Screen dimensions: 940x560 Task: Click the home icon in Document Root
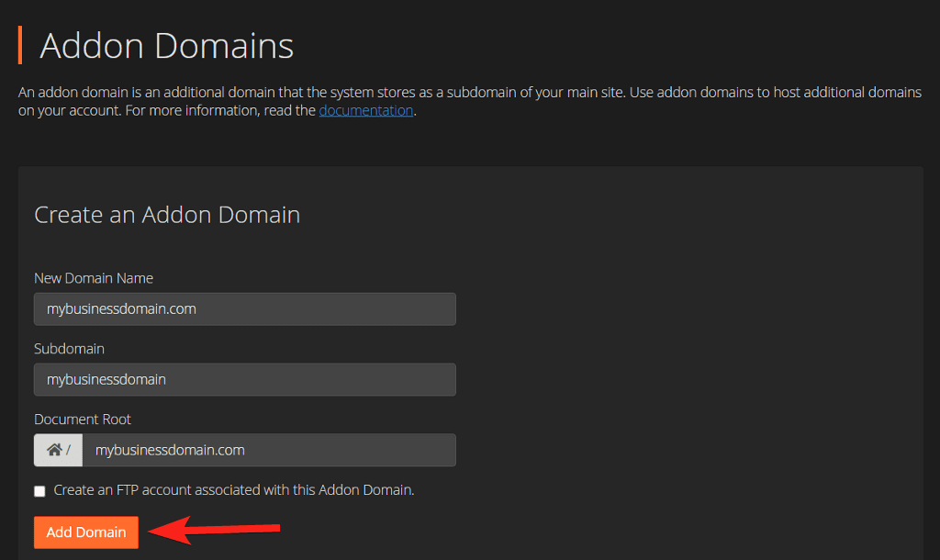(54, 450)
